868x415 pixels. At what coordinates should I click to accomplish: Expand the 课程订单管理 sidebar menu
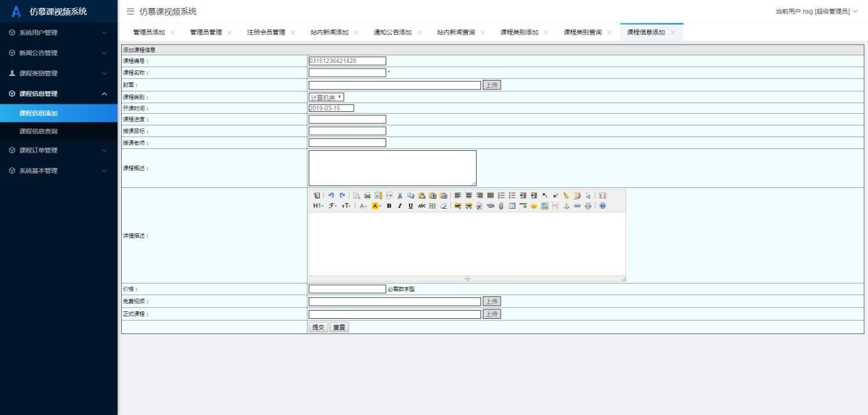(58, 150)
